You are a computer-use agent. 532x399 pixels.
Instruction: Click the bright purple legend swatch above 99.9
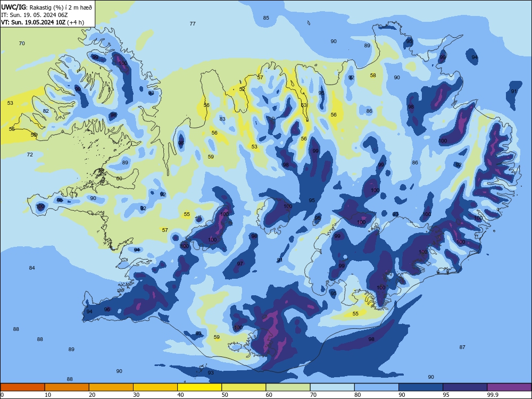[x=509, y=387]
